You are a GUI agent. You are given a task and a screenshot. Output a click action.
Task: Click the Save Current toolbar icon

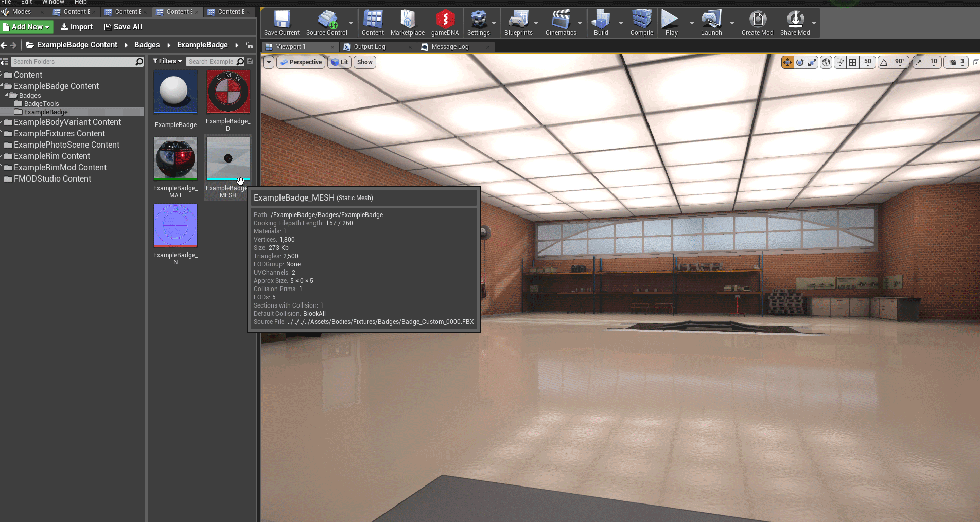[x=282, y=23]
